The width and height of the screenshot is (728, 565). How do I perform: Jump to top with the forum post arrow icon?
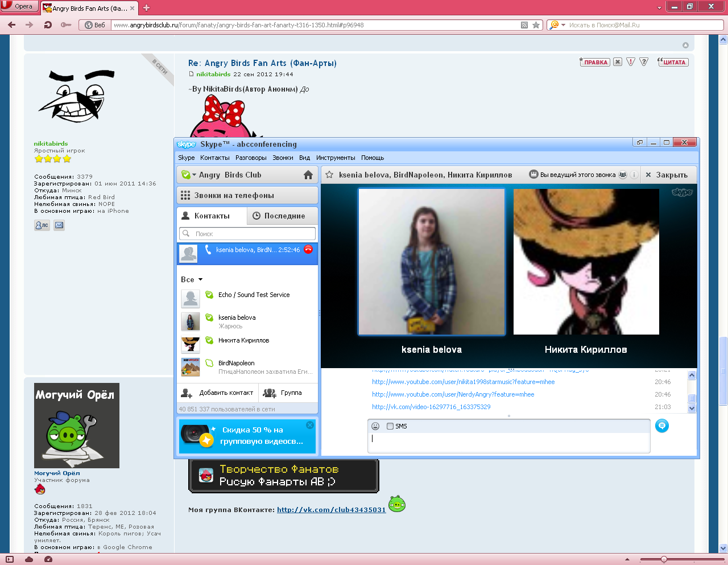point(685,45)
